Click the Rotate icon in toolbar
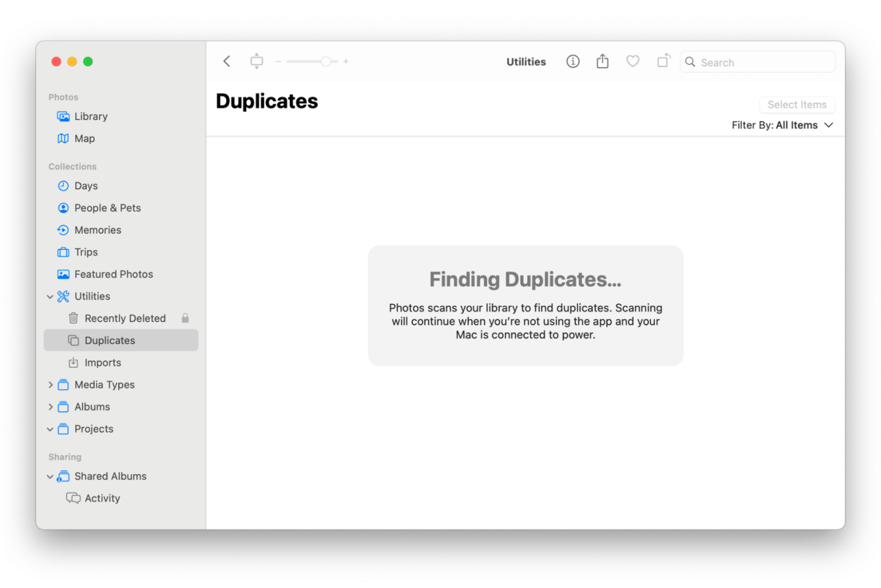The width and height of the screenshot is (881, 588). pyautogui.click(x=664, y=60)
